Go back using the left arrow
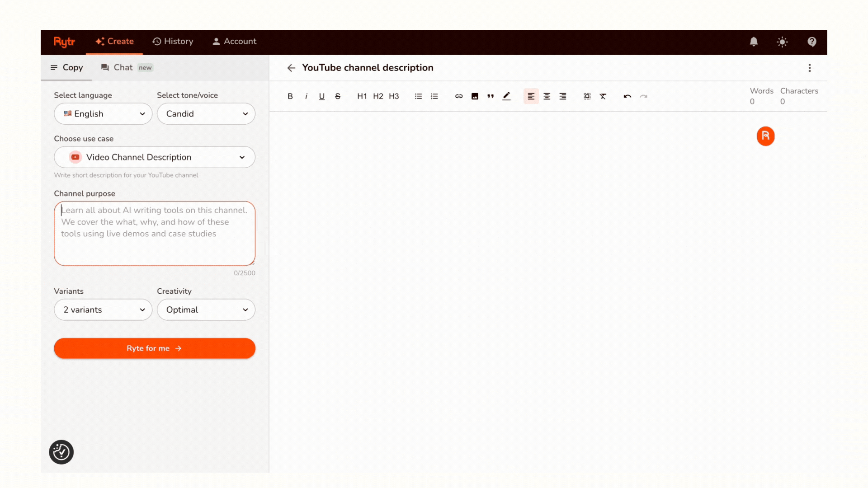 (x=291, y=68)
